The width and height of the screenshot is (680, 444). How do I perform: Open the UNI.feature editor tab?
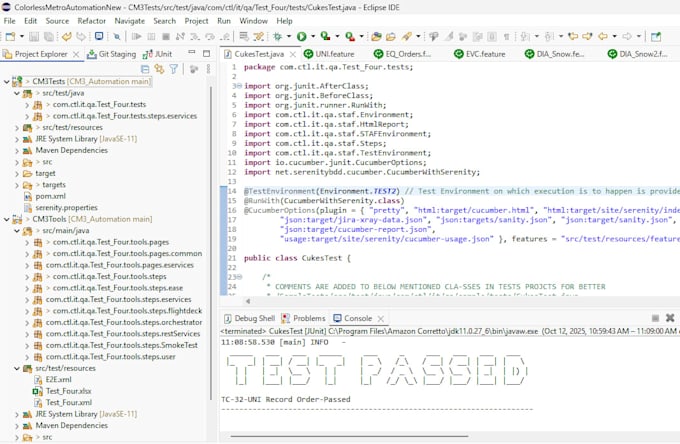[x=329, y=54]
